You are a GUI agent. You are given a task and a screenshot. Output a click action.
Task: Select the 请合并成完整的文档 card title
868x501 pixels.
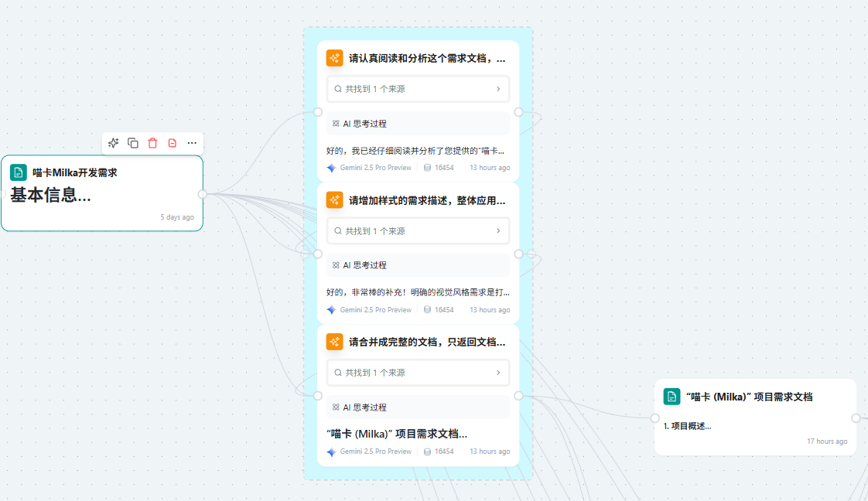tap(427, 343)
